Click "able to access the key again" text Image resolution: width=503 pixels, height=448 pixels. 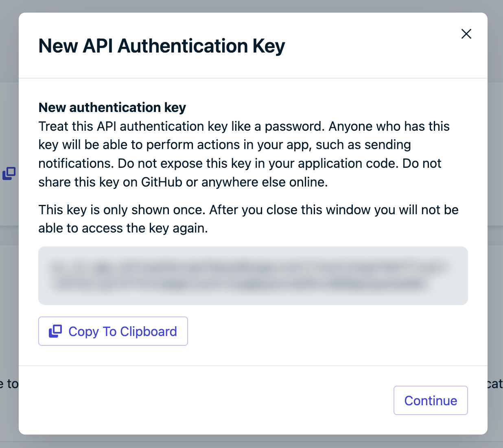pyautogui.click(x=123, y=228)
